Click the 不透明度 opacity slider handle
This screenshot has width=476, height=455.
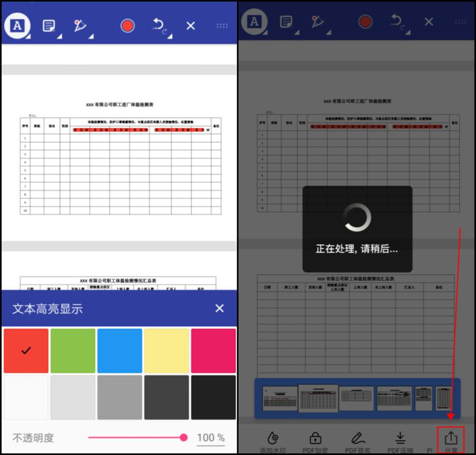pos(183,437)
